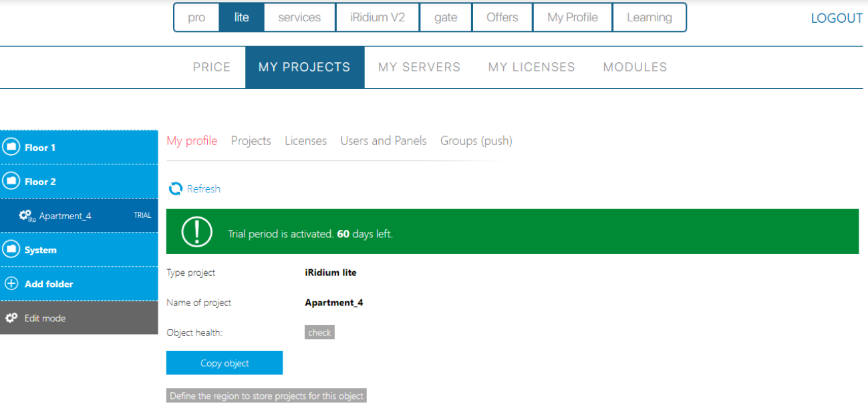868x405 pixels.
Task: Open the MY SERVERS tab
Action: (x=419, y=67)
